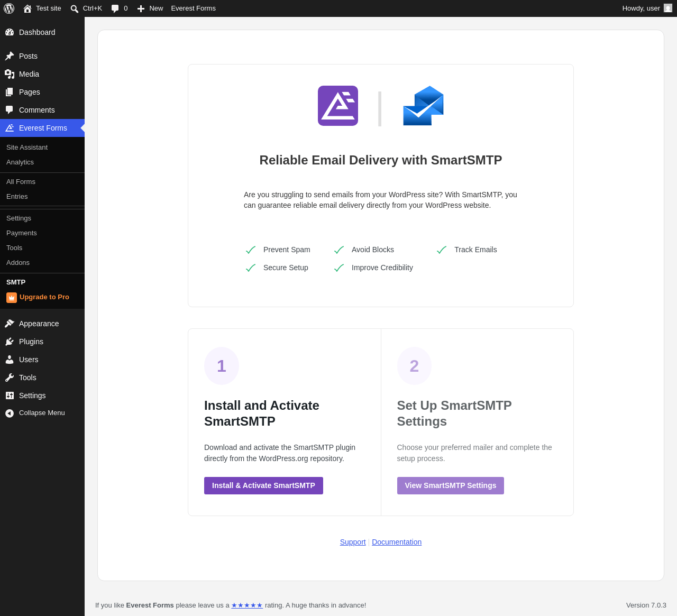The height and width of the screenshot is (616, 677).
Task: Click the step 1 number circle
Action: tap(222, 366)
